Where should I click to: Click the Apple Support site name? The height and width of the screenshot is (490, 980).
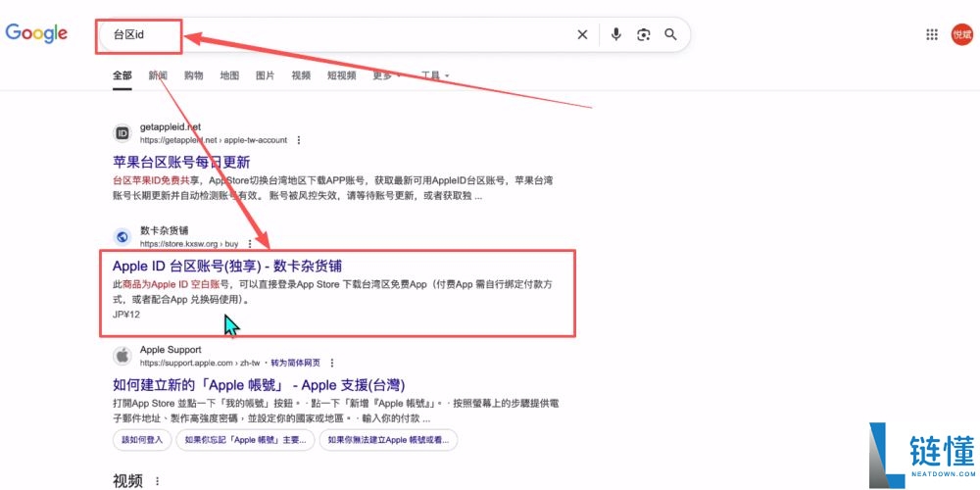171,350
